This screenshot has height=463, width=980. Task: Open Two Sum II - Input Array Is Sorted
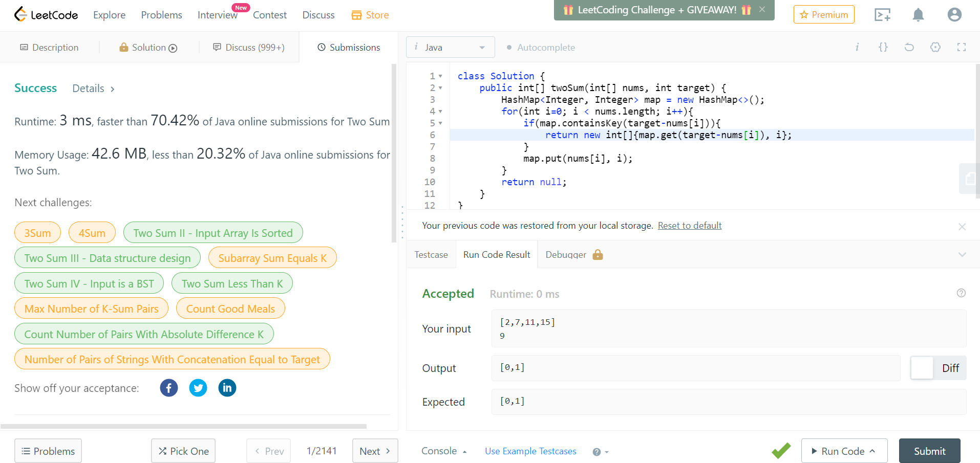tap(213, 233)
